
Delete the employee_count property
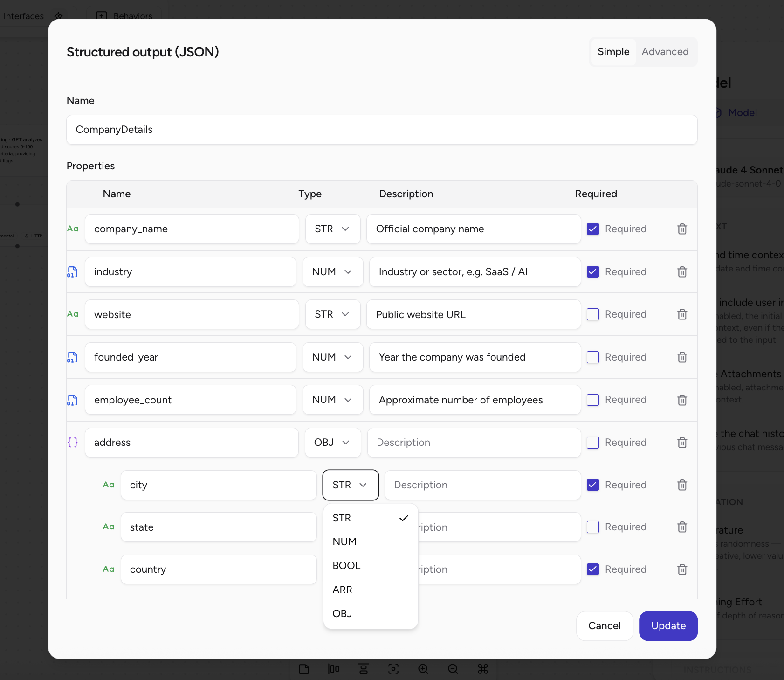point(682,400)
